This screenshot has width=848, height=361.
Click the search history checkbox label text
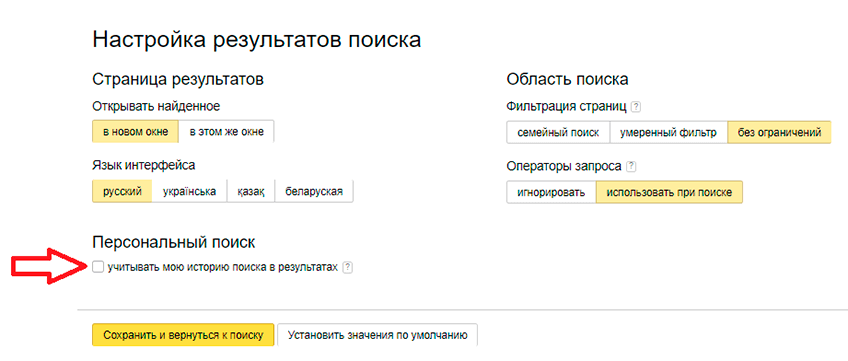[x=223, y=267]
